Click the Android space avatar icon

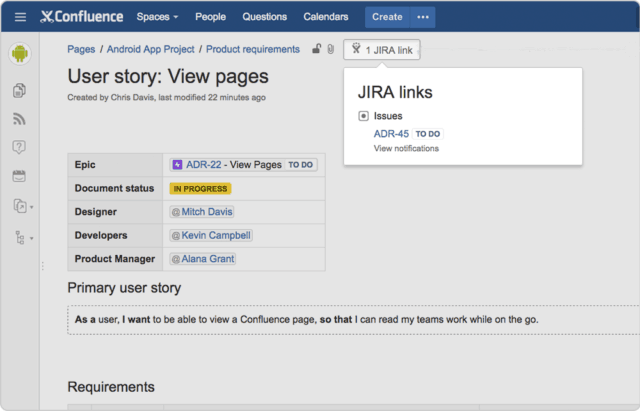coord(20,53)
